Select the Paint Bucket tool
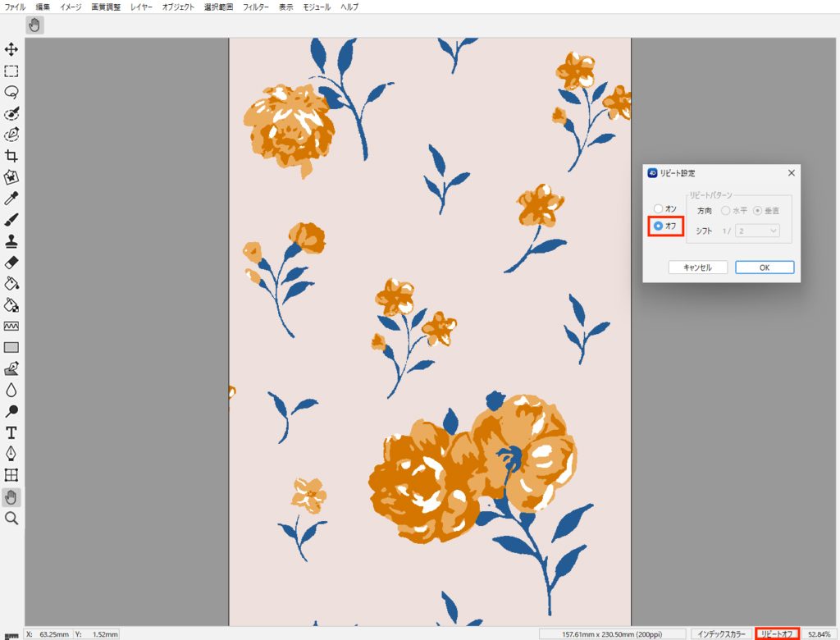Image resolution: width=840 pixels, height=640 pixels. [11, 284]
